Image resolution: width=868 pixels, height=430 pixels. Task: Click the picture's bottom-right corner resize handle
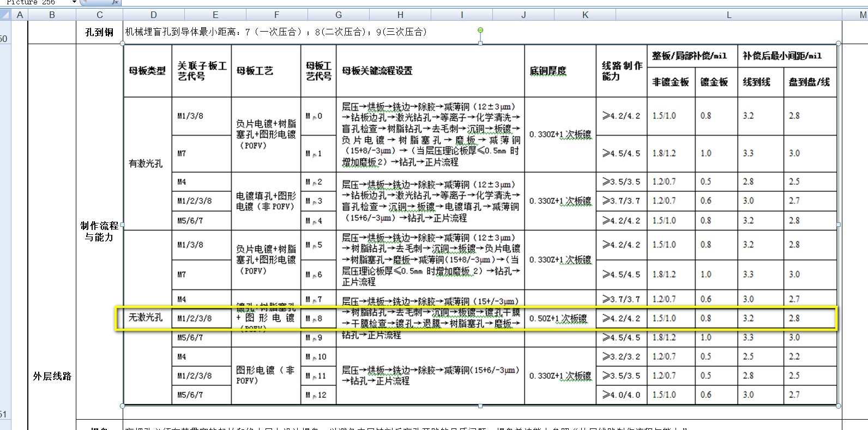click(x=839, y=406)
